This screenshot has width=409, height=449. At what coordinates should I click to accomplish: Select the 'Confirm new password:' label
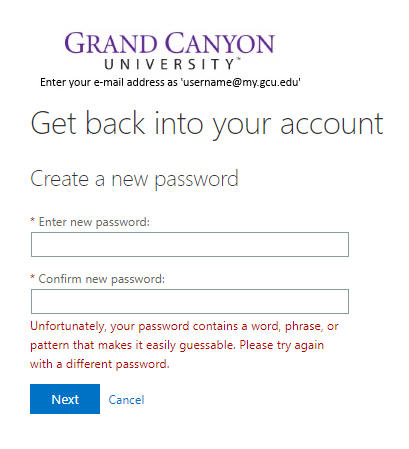point(102,279)
